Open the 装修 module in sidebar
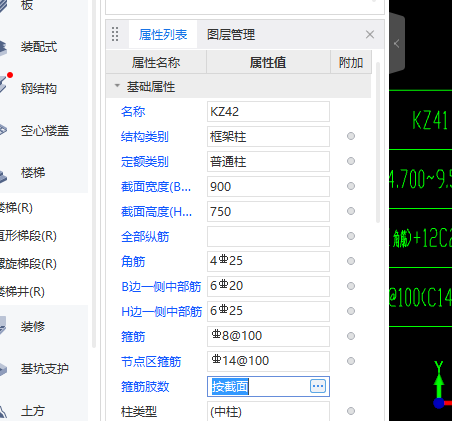 click(33, 326)
